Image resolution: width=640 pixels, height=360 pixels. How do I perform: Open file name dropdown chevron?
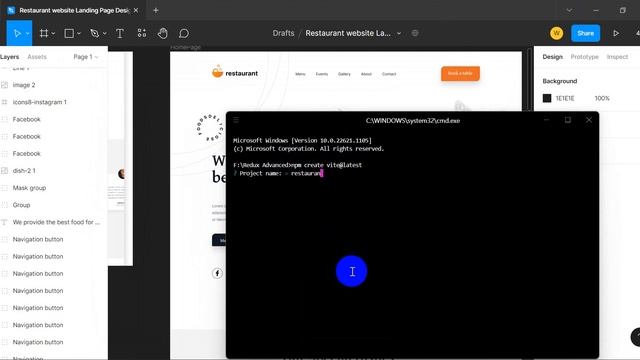399,33
